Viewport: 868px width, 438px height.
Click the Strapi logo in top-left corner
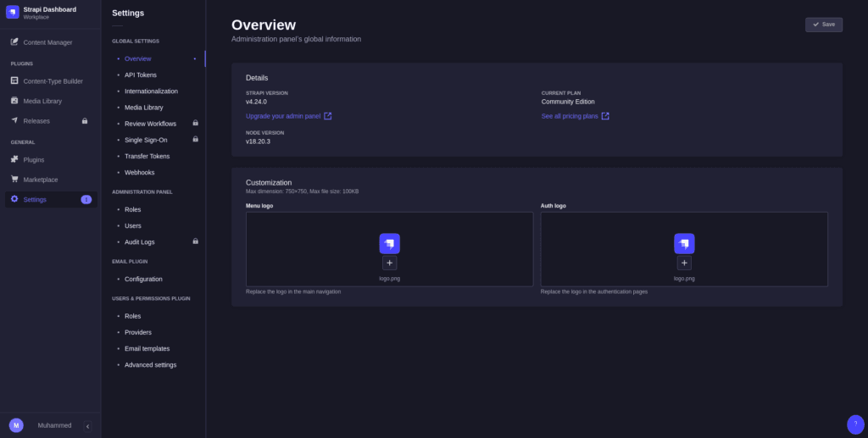pyautogui.click(x=13, y=12)
